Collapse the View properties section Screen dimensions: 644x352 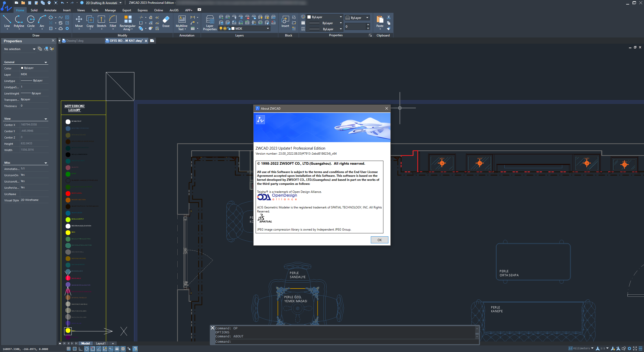46,119
